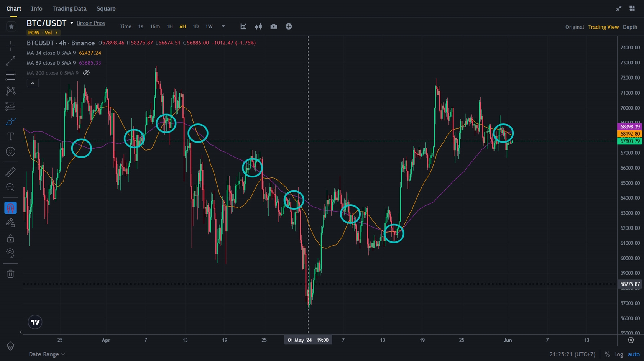Click the plus circle toolbar icon
This screenshot has height=361, width=644.
click(x=289, y=26)
